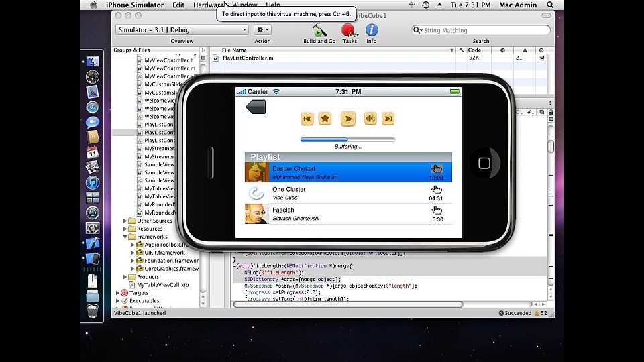Tap the next track button in simulator

(388, 119)
